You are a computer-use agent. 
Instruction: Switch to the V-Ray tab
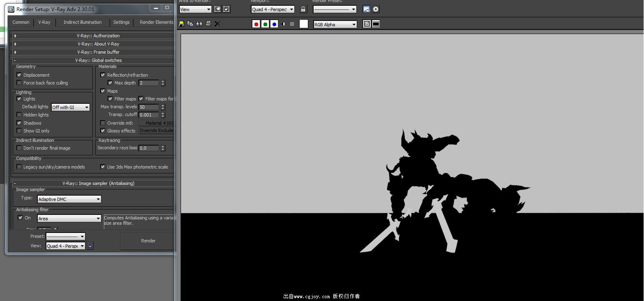click(x=44, y=22)
